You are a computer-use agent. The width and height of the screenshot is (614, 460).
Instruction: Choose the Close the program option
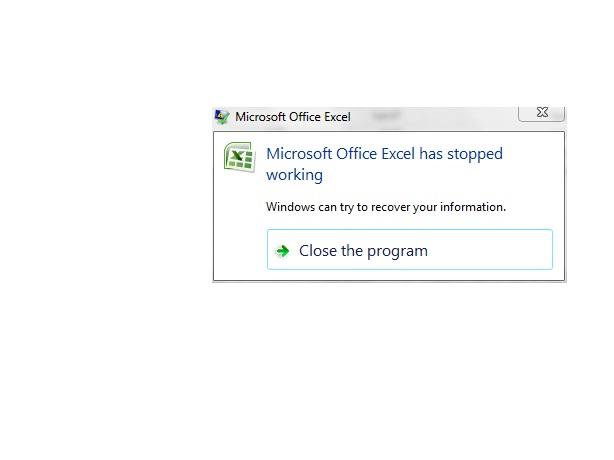pyautogui.click(x=410, y=249)
